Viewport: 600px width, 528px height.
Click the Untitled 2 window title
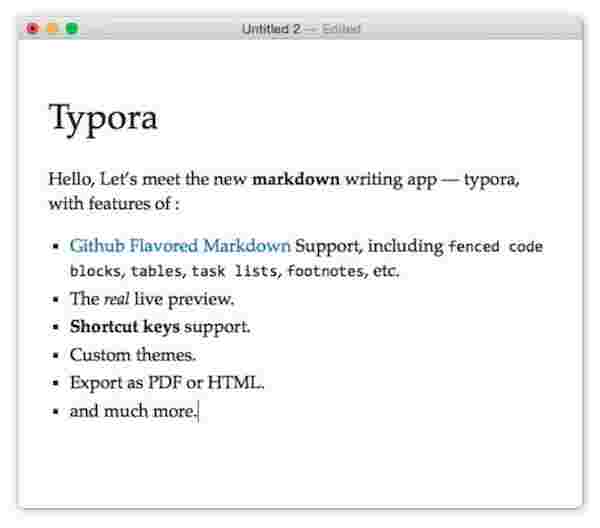(x=271, y=29)
